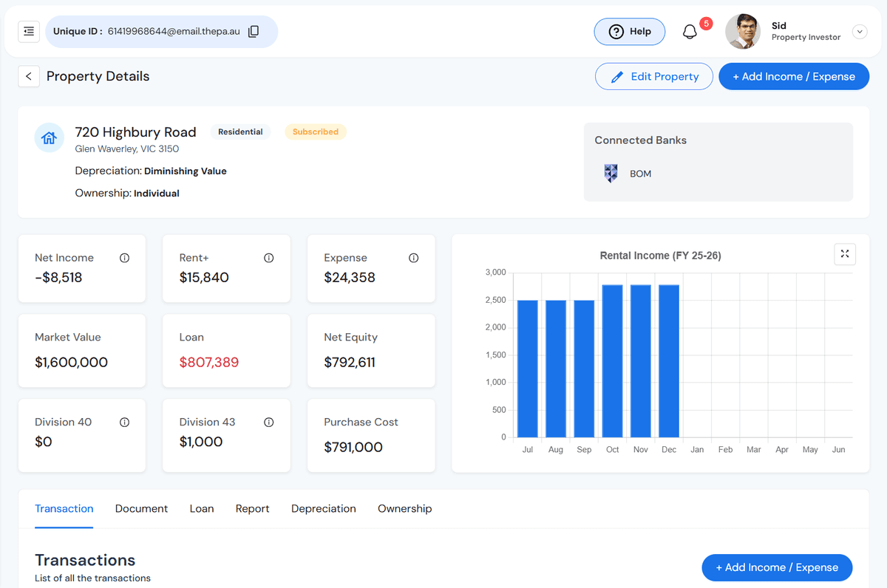Image resolution: width=887 pixels, height=588 pixels.
Task: Expand the Rental Income chart fullscreen
Action: click(845, 254)
